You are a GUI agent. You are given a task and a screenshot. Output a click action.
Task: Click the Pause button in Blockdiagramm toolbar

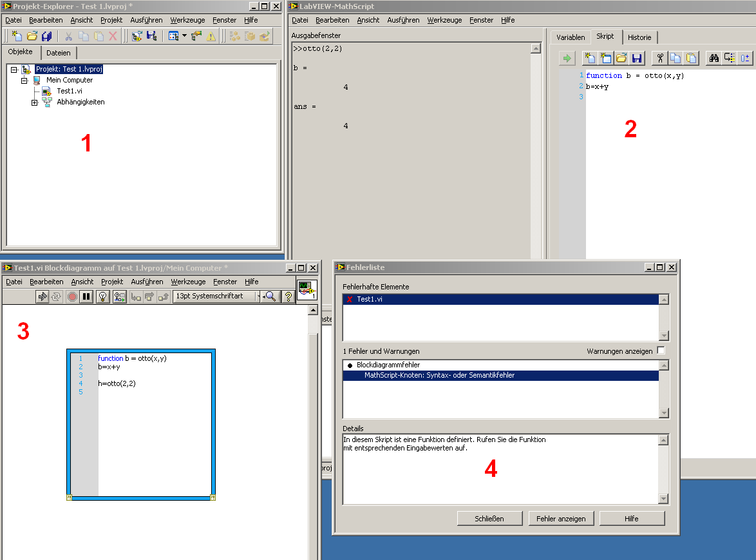click(86, 296)
